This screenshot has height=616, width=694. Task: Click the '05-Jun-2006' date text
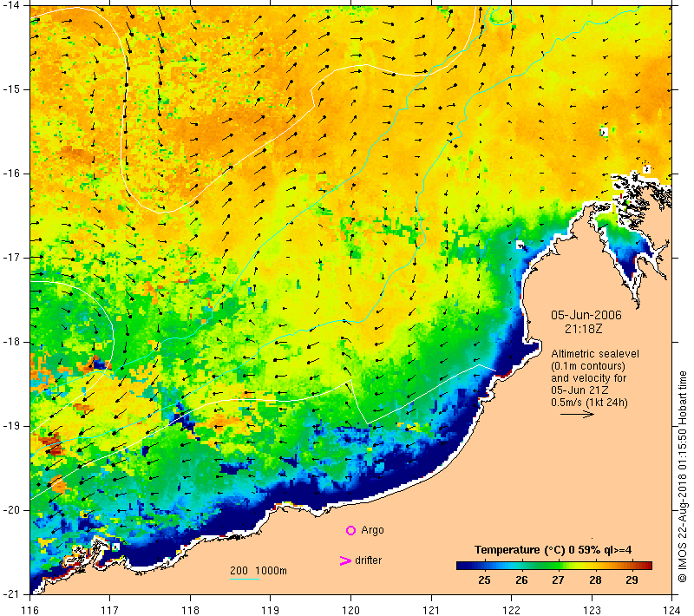586,315
